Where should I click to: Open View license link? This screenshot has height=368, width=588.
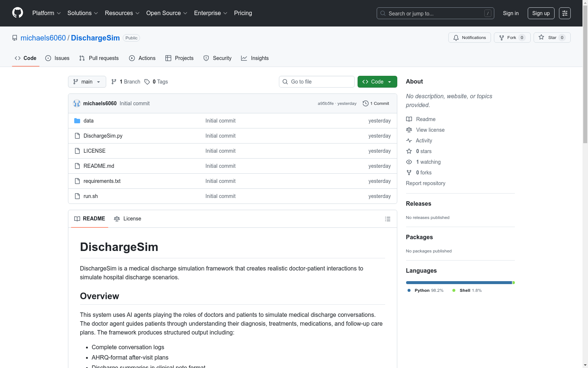425,130
